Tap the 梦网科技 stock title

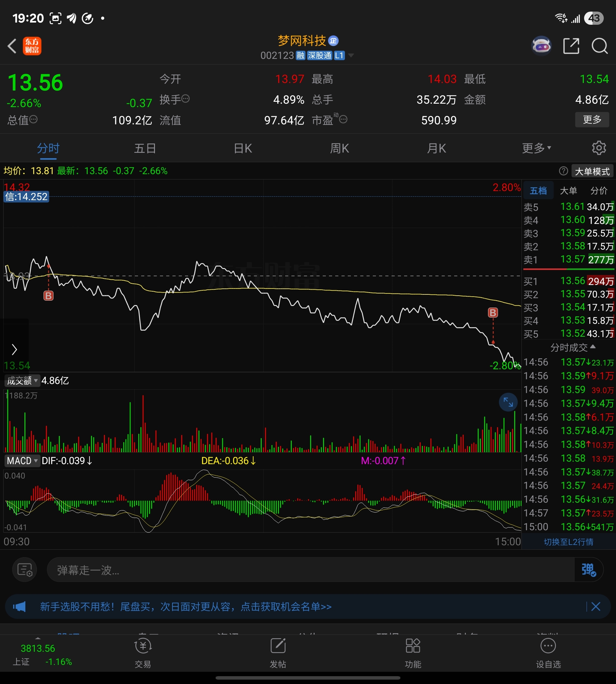pyautogui.click(x=301, y=41)
